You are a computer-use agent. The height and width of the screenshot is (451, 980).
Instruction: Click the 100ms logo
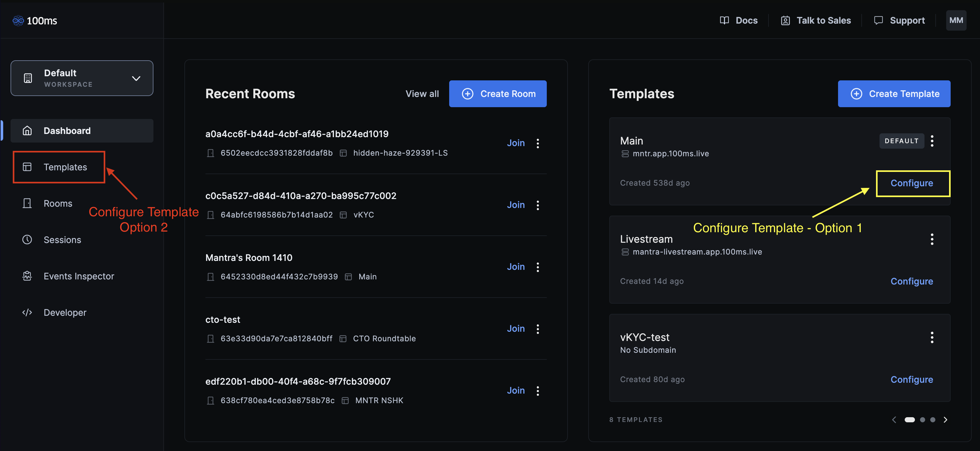tap(35, 20)
